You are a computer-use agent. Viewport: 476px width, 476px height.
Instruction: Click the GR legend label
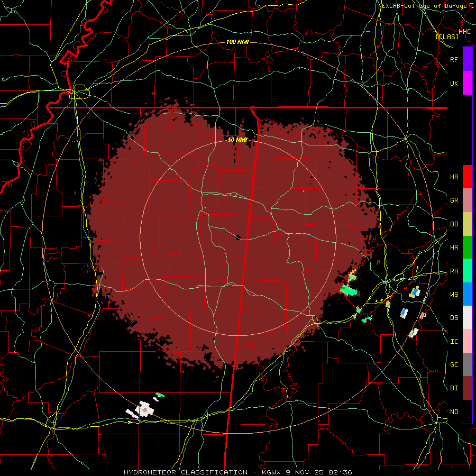(x=454, y=200)
